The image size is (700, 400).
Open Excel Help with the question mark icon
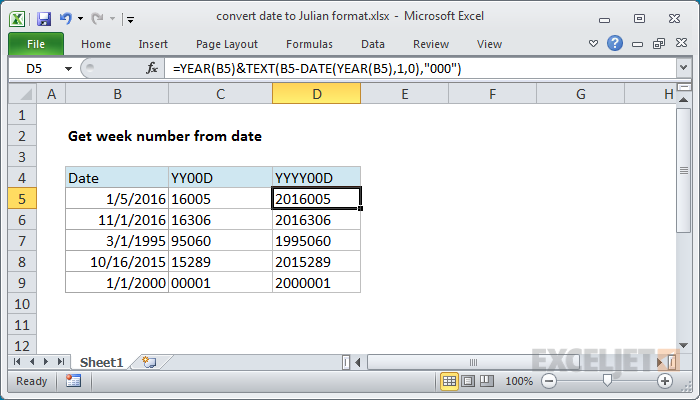click(x=615, y=43)
